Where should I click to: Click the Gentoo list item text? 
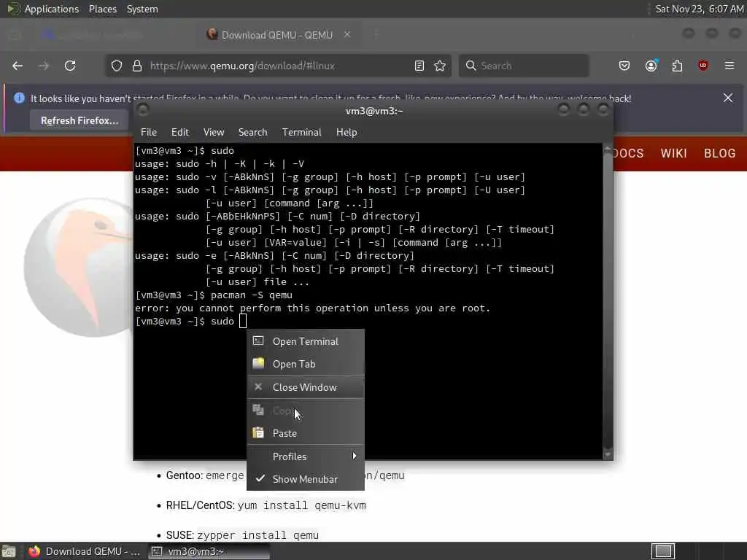(x=285, y=475)
